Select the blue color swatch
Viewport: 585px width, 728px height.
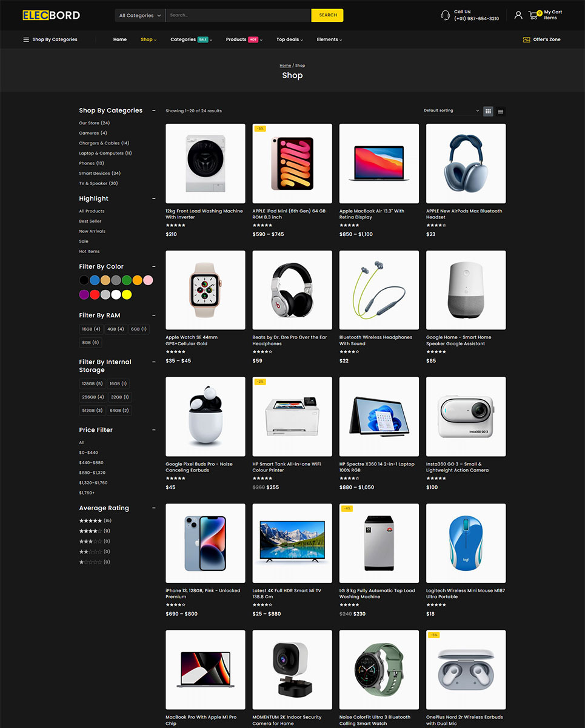[x=95, y=280]
